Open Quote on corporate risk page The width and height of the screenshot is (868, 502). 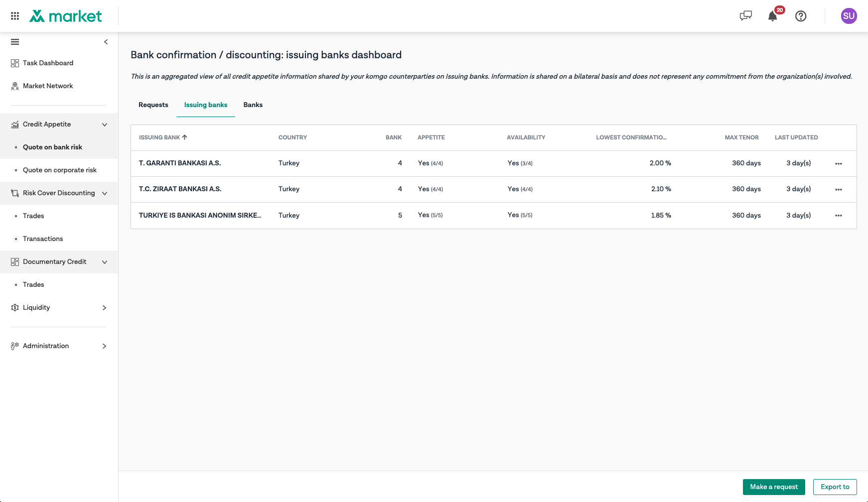pyautogui.click(x=60, y=170)
